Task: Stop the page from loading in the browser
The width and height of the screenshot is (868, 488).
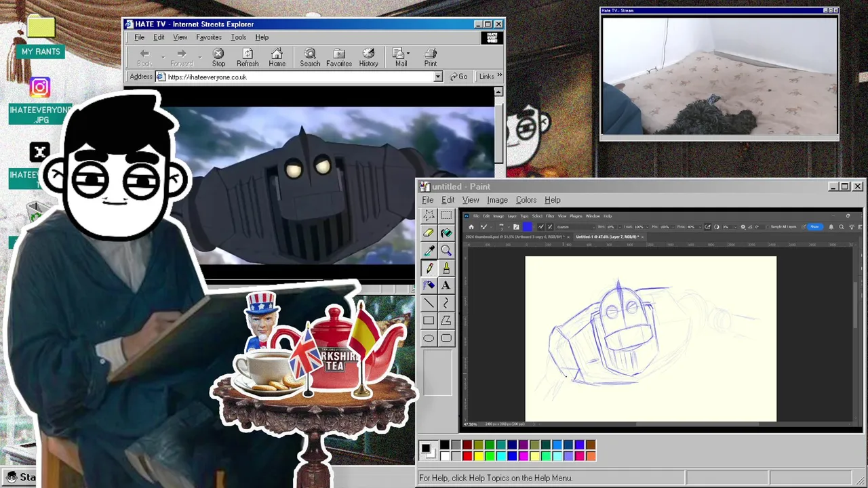Action: pyautogui.click(x=218, y=58)
